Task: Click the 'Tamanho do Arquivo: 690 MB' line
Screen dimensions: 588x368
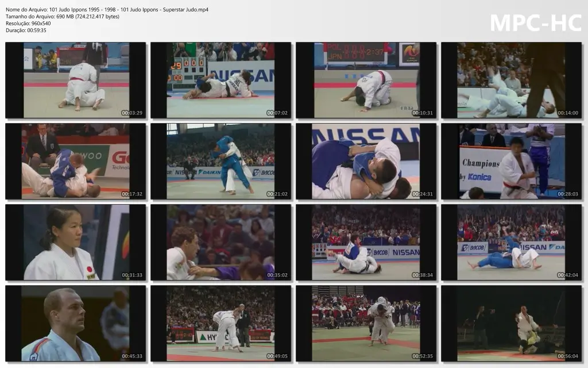Action: coord(63,17)
